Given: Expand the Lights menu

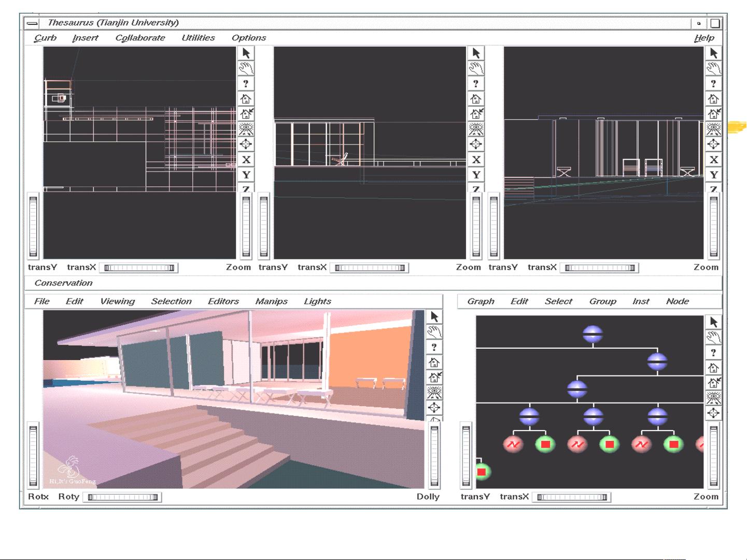Looking at the screenshot, I should tap(317, 301).
